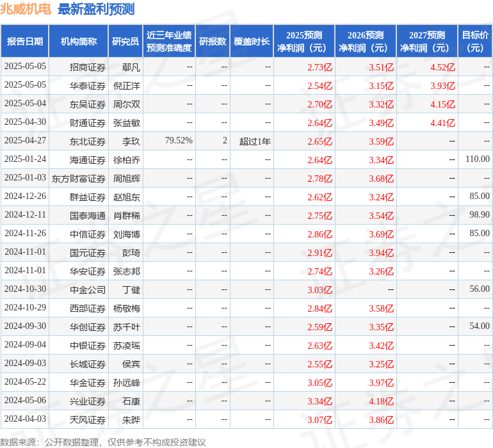Screen dimensions: 493x448
Task: Click the 覆盖时长 column header
Action: point(252,42)
